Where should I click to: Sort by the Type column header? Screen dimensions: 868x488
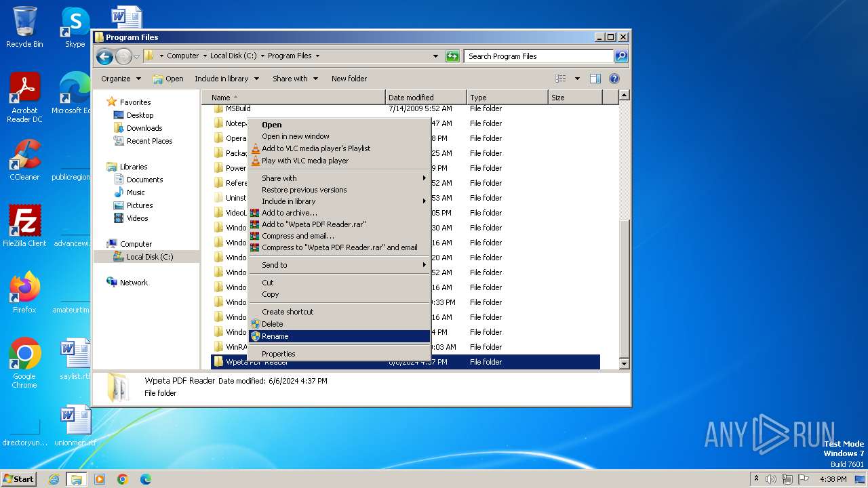point(507,98)
